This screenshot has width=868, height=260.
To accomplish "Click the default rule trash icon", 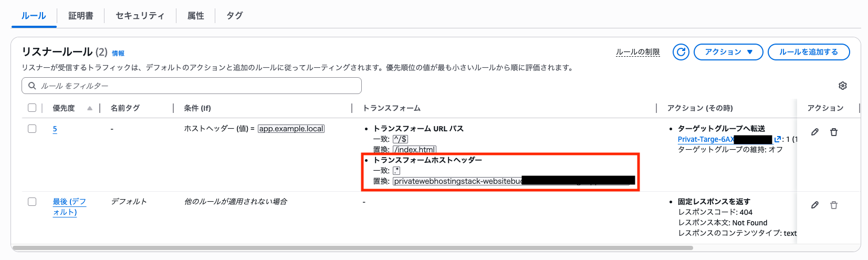I will [x=833, y=205].
